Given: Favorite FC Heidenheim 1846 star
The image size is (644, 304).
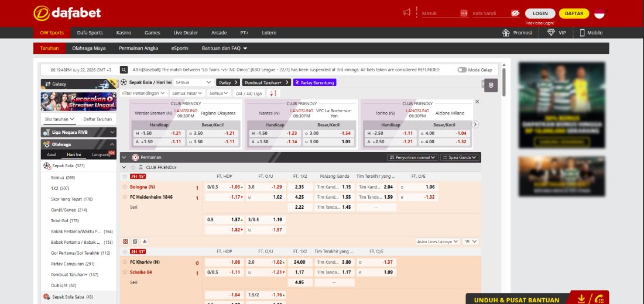Looking at the screenshot, I should coord(125,197).
